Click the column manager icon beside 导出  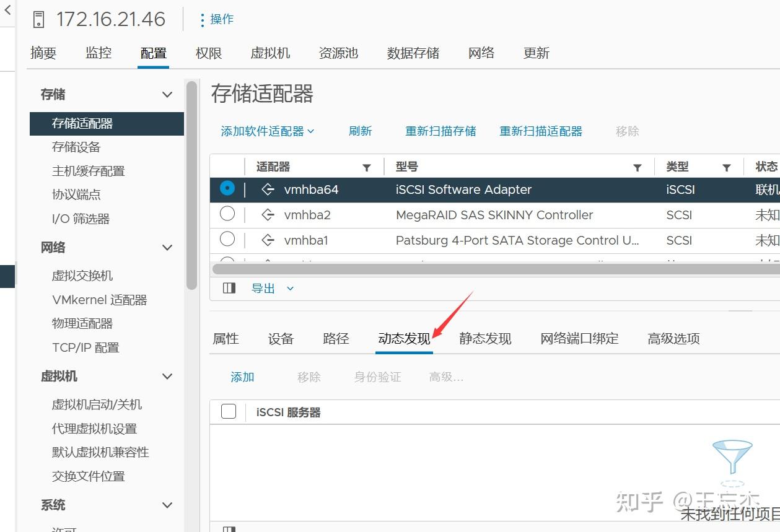(229, 287)
